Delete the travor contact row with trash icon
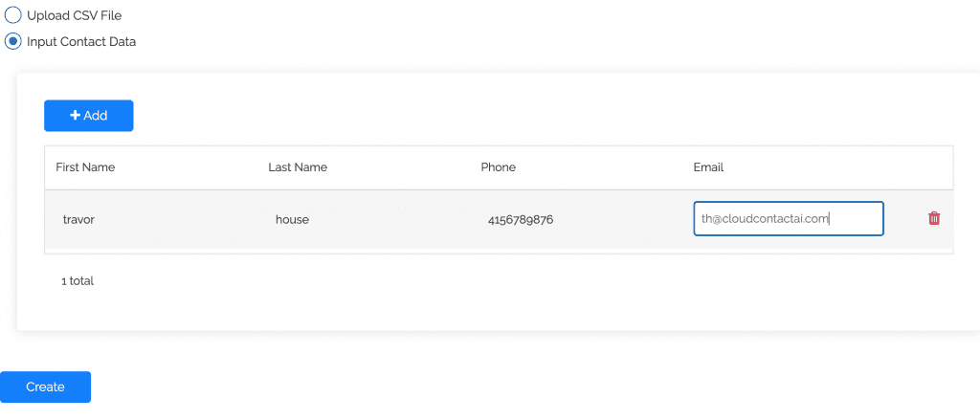Image resolution: width=980 pixels, height=420 pixels. pyautogui.click(x=934, y=218)
